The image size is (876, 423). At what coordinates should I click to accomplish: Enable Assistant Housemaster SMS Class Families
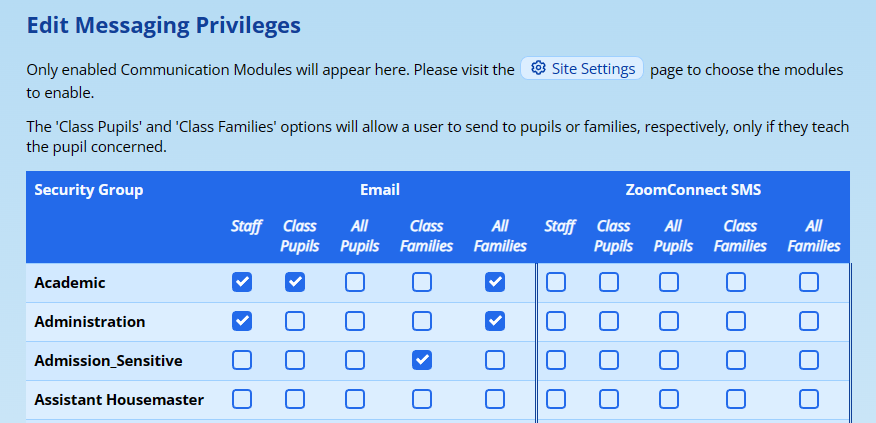tap(736, 399)
